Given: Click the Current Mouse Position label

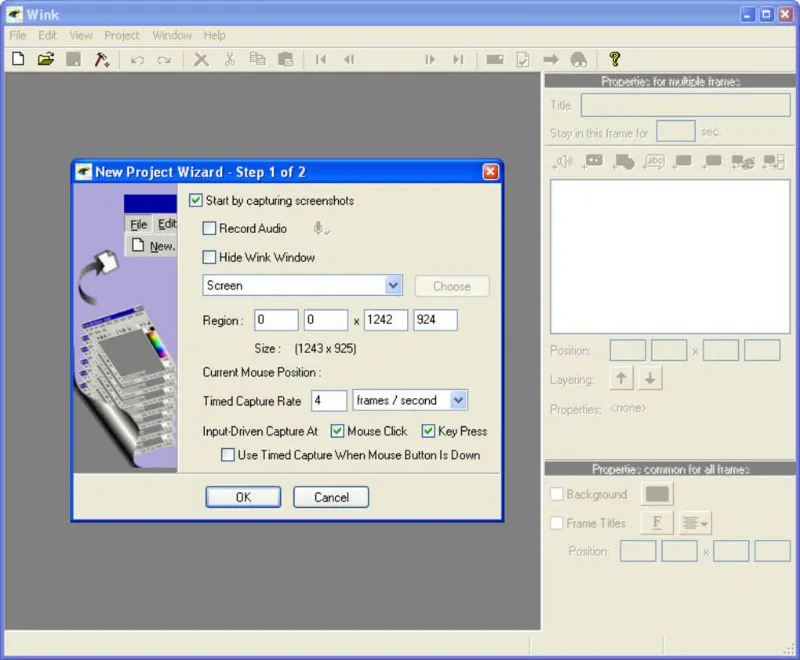Looking at the screenshot, I should click(262, 372).
